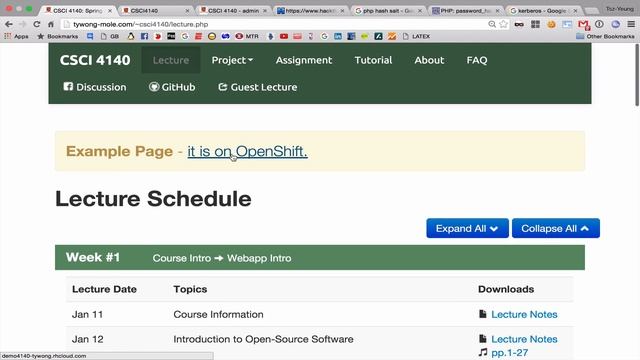The image size is (640, 360).
Task: Click document icon beside Jan 11 Lecture Notes
Action: click(482, 314)
